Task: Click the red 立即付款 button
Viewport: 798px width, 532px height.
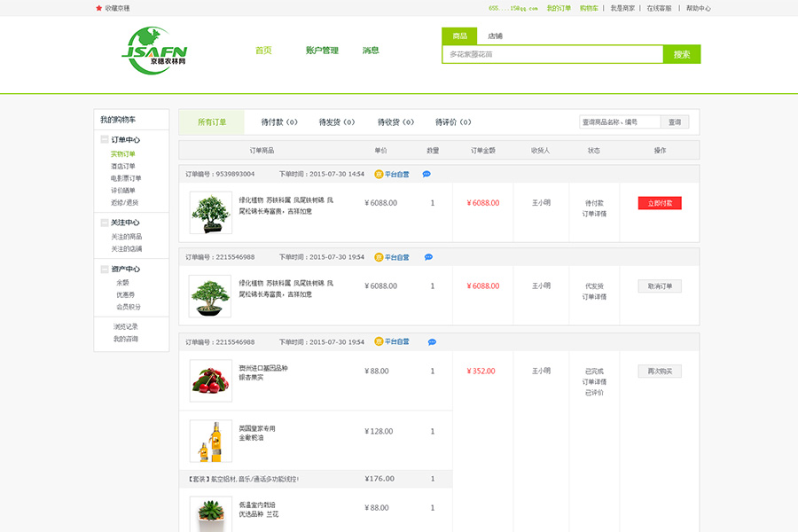Action: 660,203
